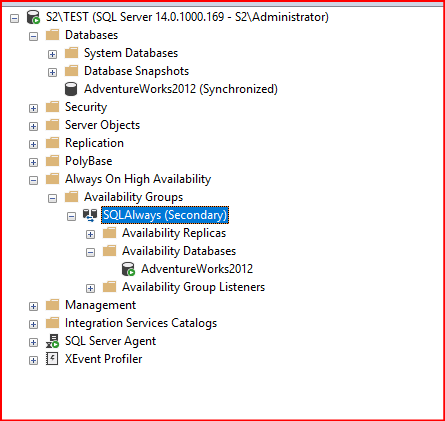This screenshot has height=421, width=445.
Task: Click the SQLAlways availability group icon
Action: tap(90, 215)
